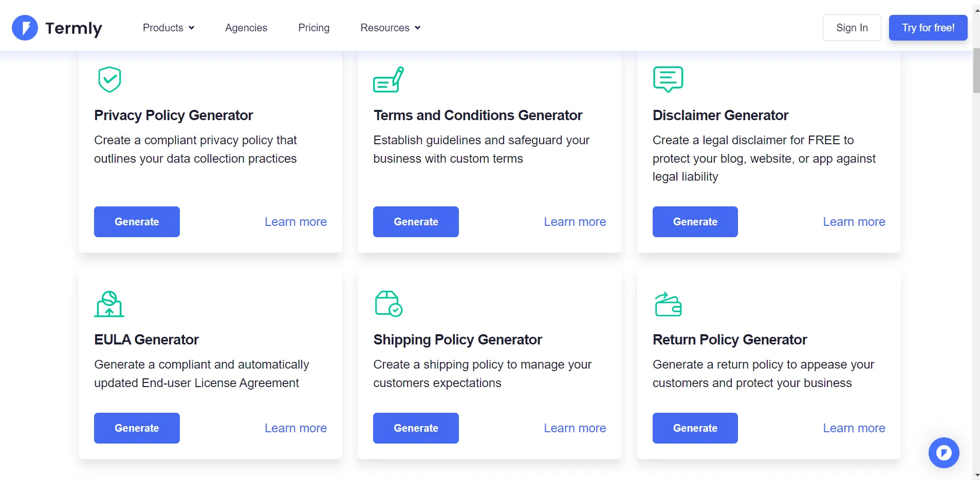
Task: Generate a Return Policy
Action: click(695, 428)
